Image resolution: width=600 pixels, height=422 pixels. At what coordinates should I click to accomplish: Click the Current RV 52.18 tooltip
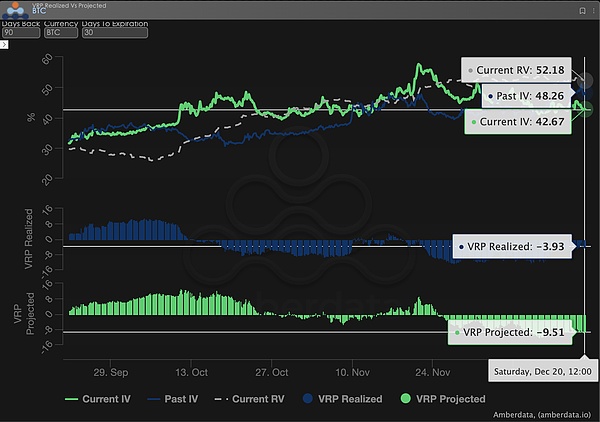coord(516,72)
